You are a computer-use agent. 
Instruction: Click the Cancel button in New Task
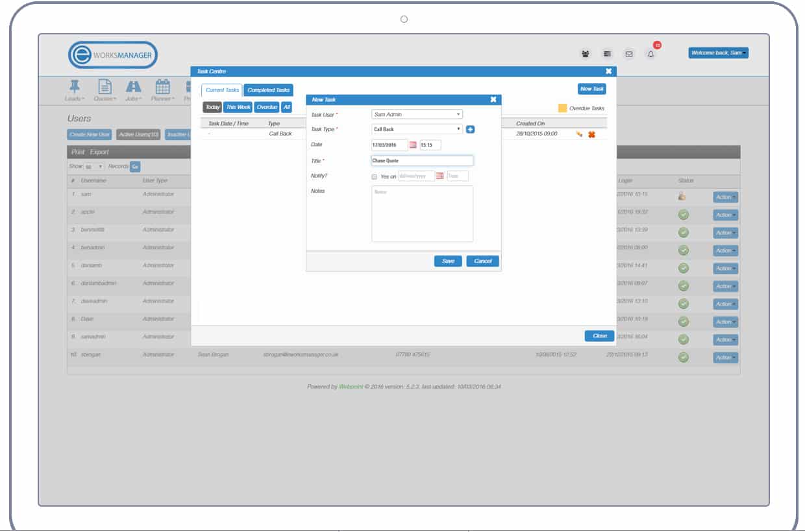[482, 261]
